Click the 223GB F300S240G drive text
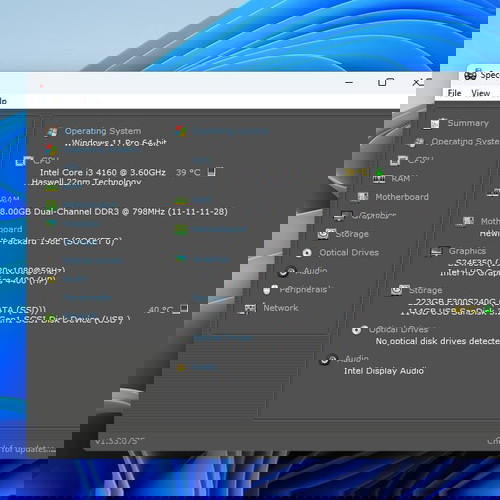 (454, 302)
